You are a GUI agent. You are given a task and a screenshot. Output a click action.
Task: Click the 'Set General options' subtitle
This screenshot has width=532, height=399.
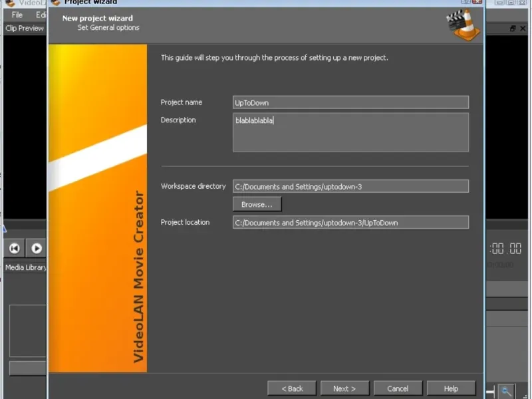click(108, 27)
